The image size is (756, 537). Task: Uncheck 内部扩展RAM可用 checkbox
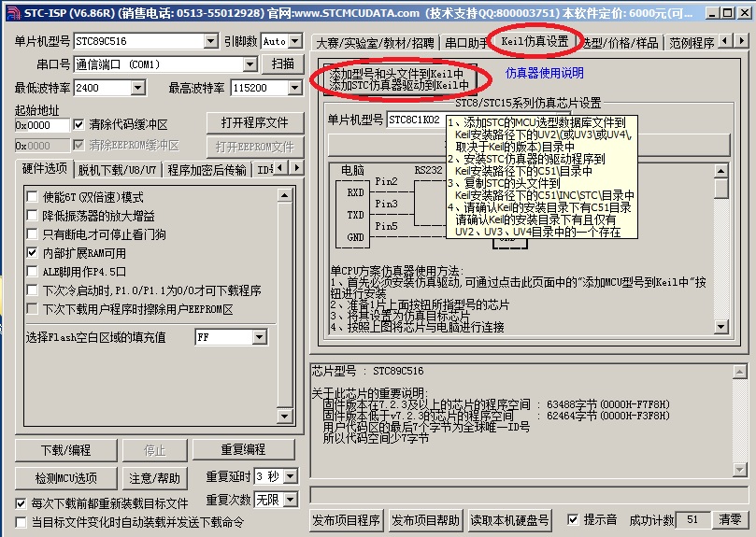pos(33,252)
